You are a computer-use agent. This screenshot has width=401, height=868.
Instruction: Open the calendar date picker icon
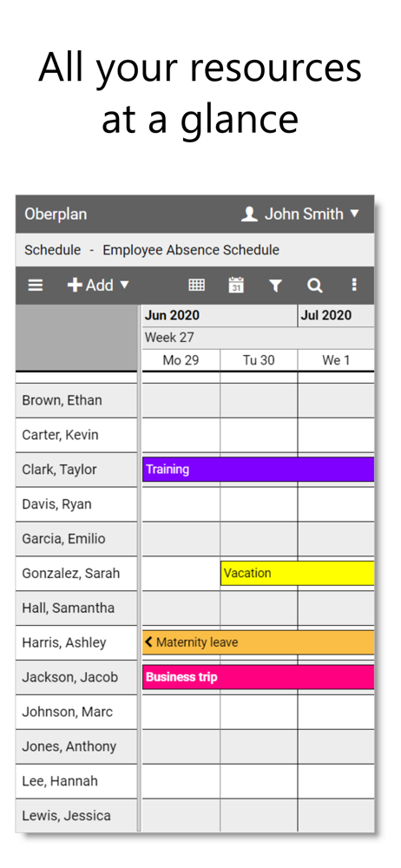(236, 285)
